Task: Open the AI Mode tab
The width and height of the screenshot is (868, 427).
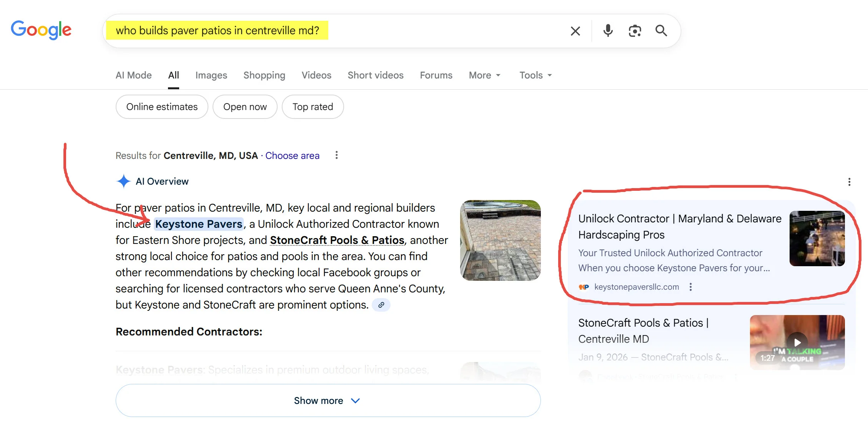Action: point(133,75)
